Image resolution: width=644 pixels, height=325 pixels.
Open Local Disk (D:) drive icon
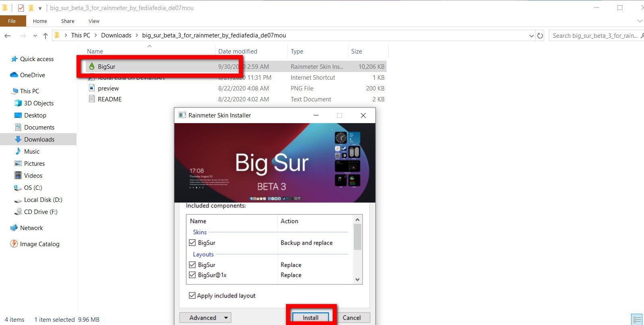click(18, 200)
